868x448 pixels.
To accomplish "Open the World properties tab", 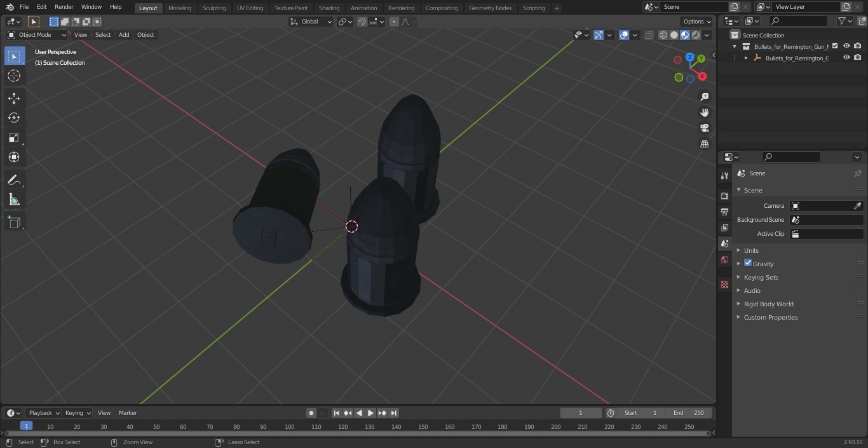I will coord(724,260).
